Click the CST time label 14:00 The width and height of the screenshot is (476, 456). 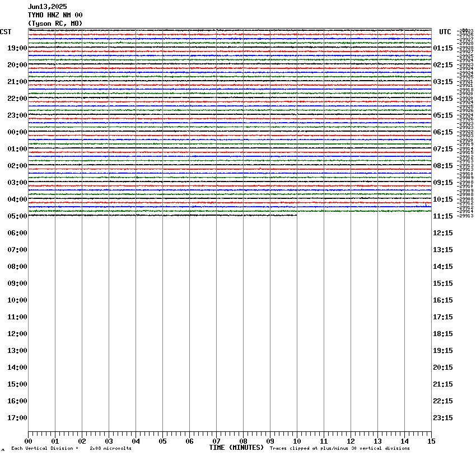17,367
